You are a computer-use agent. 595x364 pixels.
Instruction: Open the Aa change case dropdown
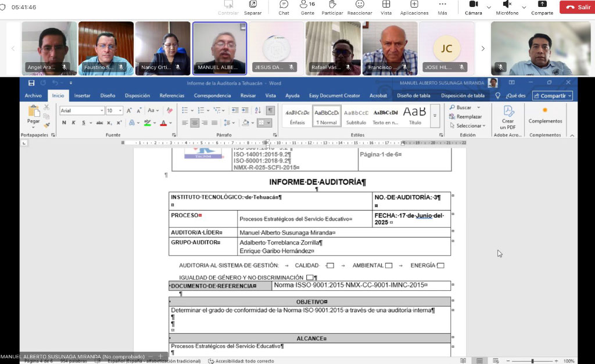[153, 110]
